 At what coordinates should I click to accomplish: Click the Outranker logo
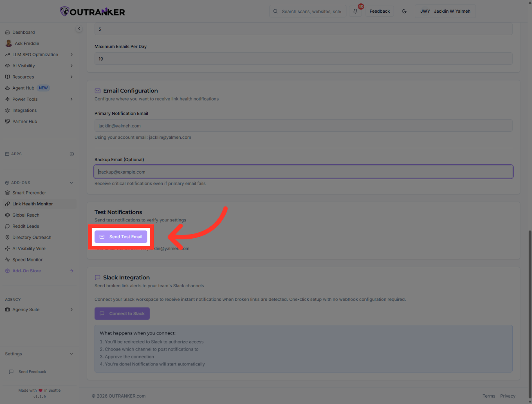point(92,12)
